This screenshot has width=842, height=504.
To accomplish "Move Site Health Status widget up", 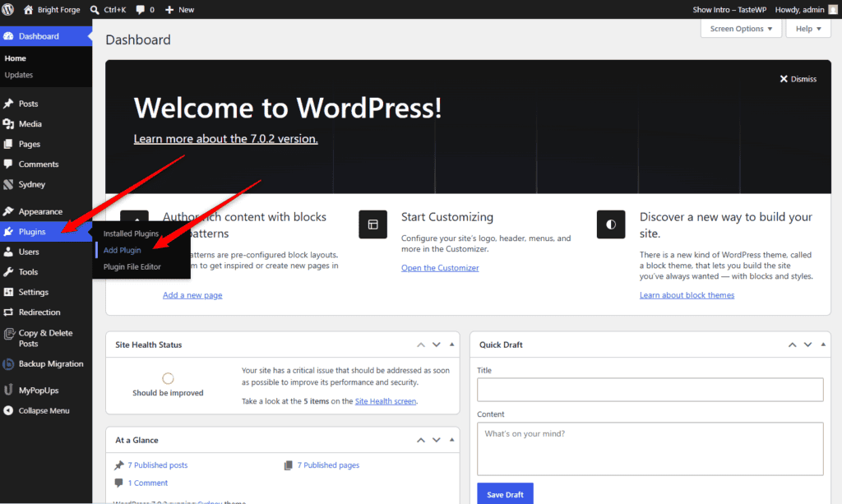I will click(x=421, y=344).
